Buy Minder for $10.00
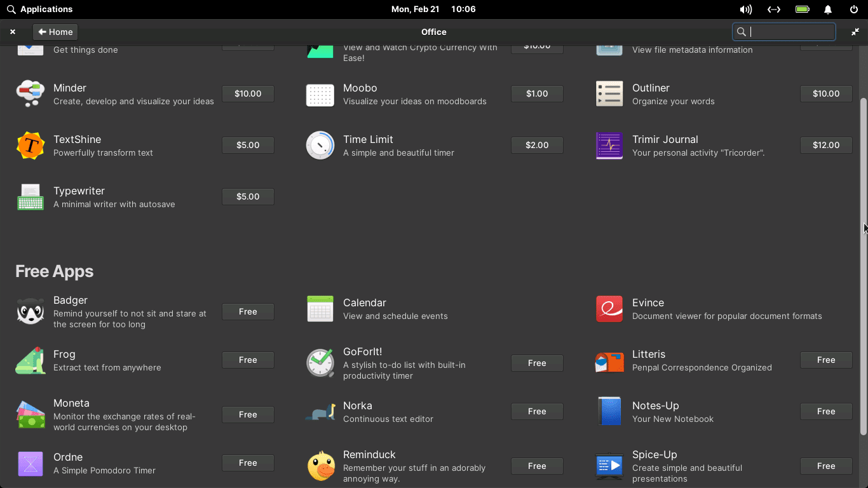The image size is (868, 488). [248, 93]
